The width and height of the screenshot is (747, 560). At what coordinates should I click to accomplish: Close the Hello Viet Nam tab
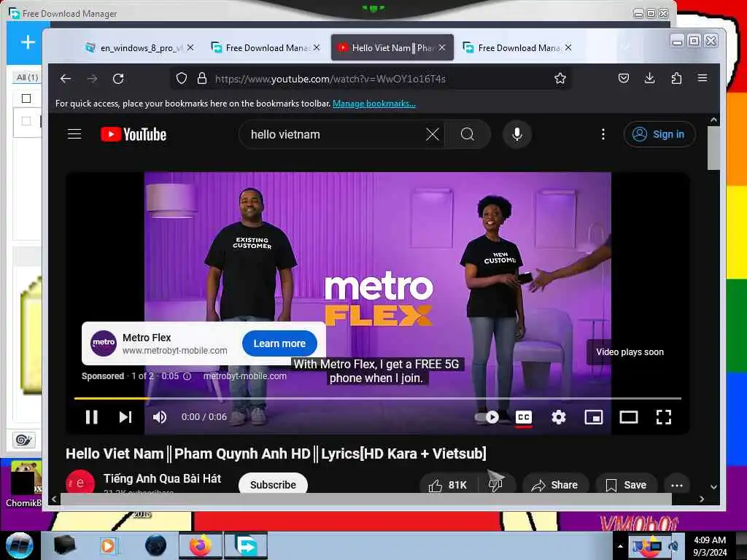tap(442, 47)
